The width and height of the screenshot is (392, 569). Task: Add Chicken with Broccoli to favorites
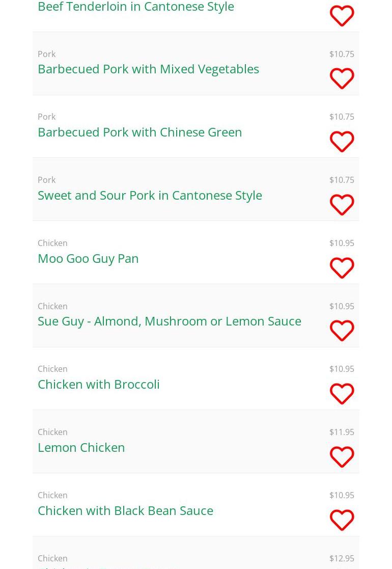point(342,394)
